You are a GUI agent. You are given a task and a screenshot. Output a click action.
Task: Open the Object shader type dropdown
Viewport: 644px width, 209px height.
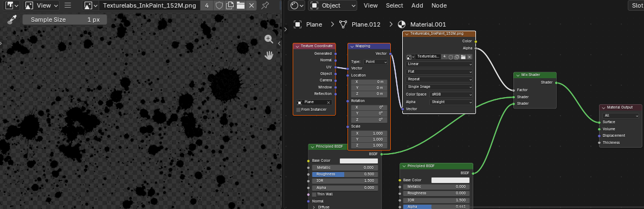point(333,5)
